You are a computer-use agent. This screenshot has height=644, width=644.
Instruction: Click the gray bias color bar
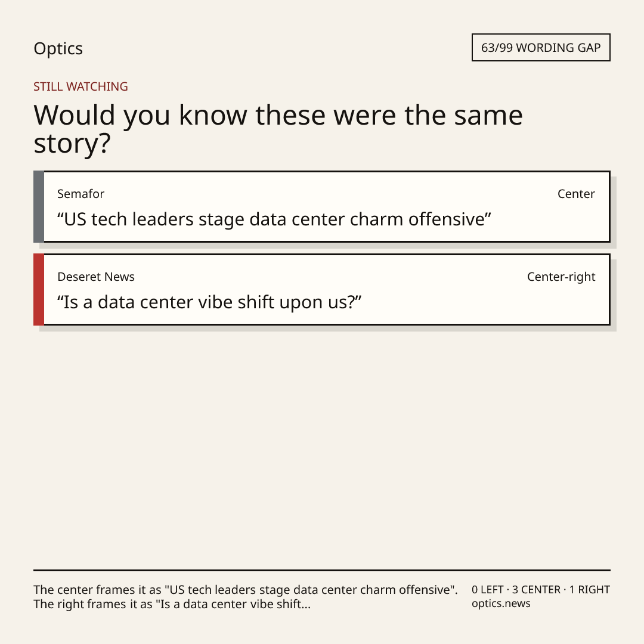click(x=39, y=206)
